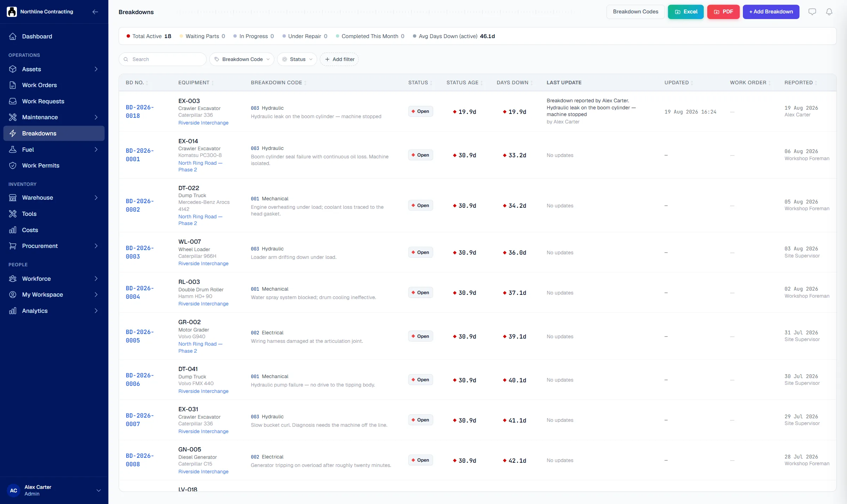Expand the My Workspace submenu chevron
This screenshot has height=504, width=847.
pyautogui.click(x=96, y=294)
